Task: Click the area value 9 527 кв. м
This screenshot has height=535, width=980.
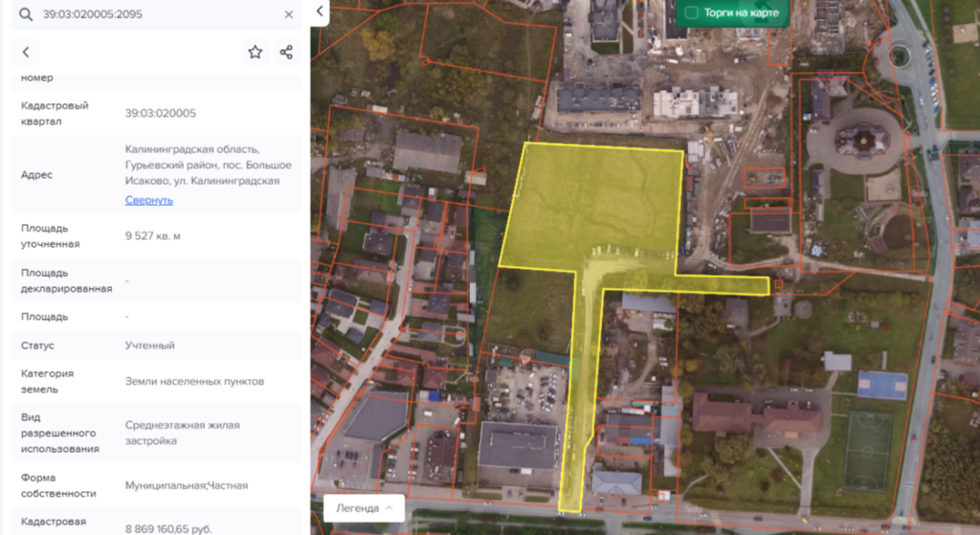Action: pos(153,235)
